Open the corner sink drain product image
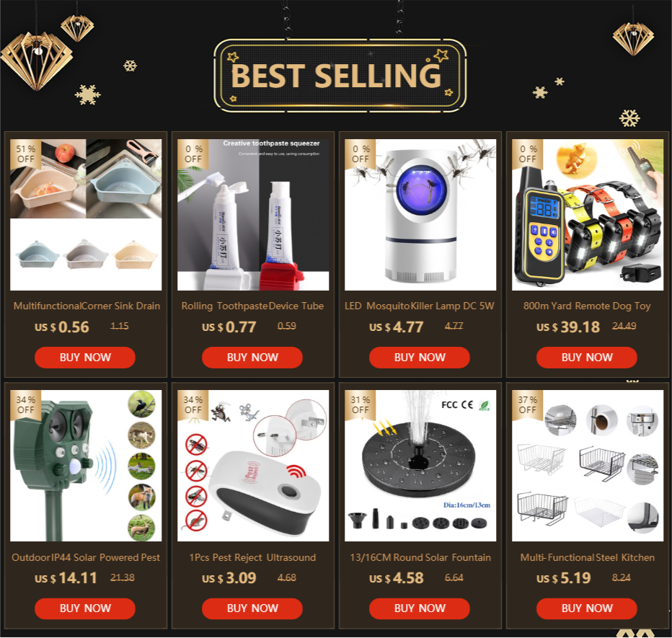Viewport: 672px width, 638px height. 86,215
